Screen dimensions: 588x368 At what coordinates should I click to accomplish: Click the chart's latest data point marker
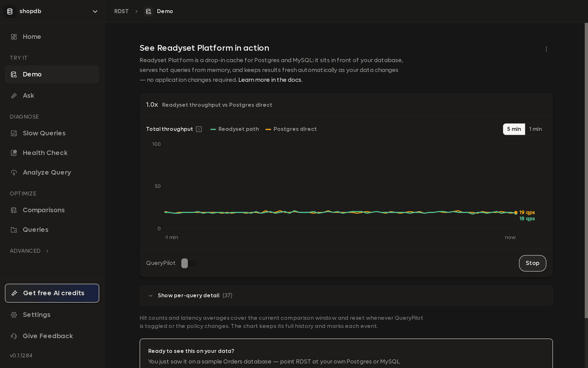[x=516, y=213]
